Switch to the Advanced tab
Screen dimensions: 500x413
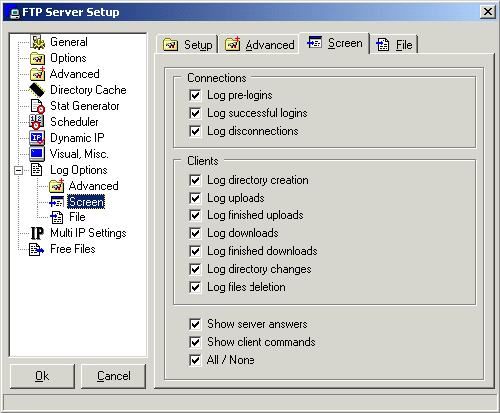260,44
